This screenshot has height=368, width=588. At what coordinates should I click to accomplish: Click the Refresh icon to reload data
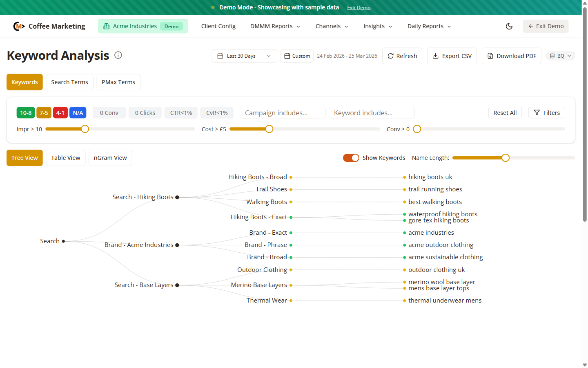(391, 56)
